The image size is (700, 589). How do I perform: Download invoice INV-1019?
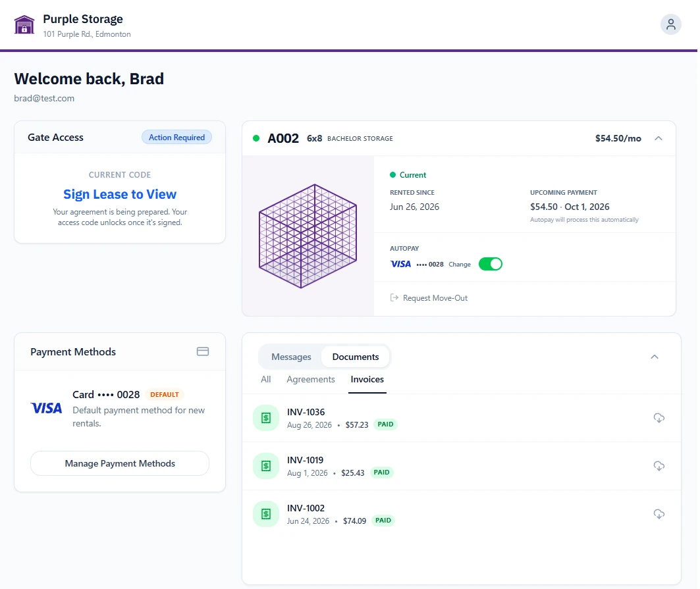(659, 466)
